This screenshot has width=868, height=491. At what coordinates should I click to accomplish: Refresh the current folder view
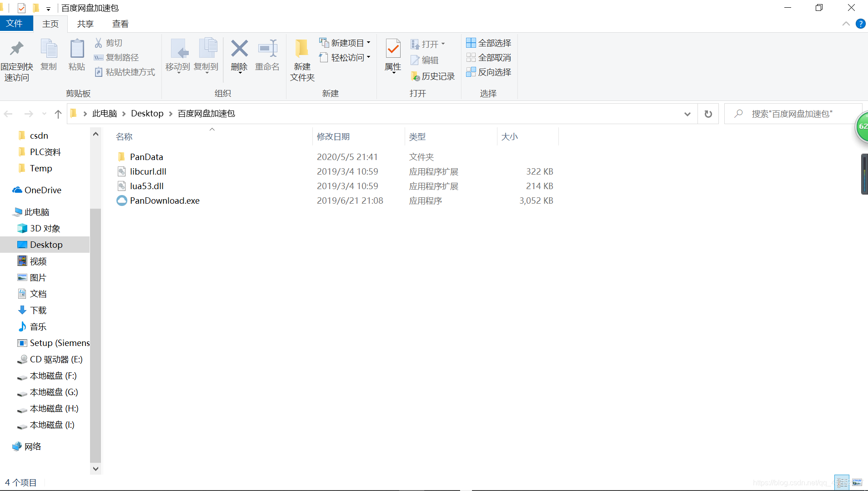[708, 114]
